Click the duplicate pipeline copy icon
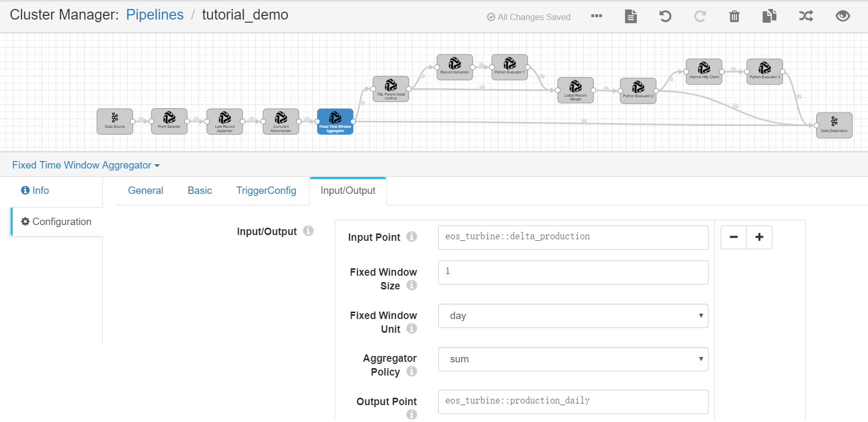Screen dimensions: 868x422 click(x=769, y=16)
